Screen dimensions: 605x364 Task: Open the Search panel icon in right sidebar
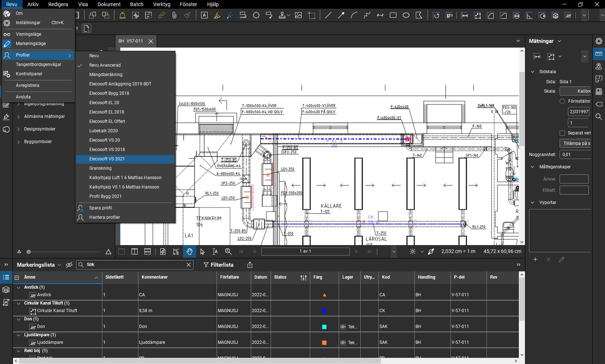tap(599, 116)
